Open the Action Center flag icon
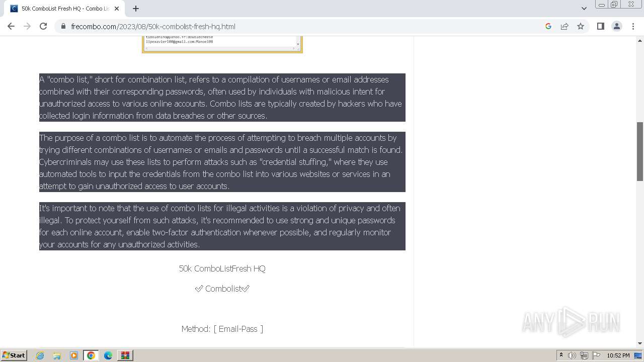Image resolution: width=644 pixels, height=362 pixels. click(x=596, y=355)
